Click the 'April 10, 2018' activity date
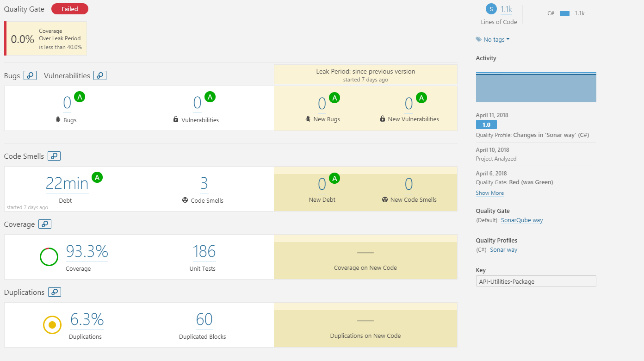The image size is (644, 361). (x=492, y=150)
